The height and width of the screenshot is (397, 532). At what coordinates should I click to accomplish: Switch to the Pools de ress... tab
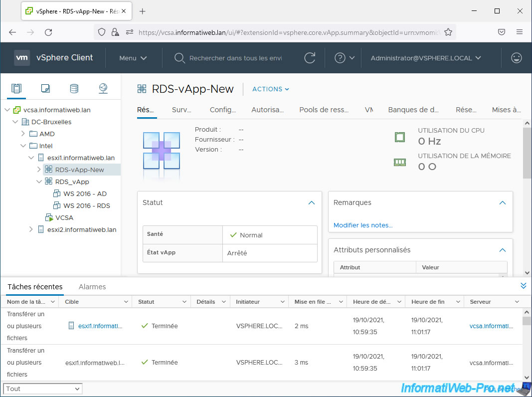324,110
